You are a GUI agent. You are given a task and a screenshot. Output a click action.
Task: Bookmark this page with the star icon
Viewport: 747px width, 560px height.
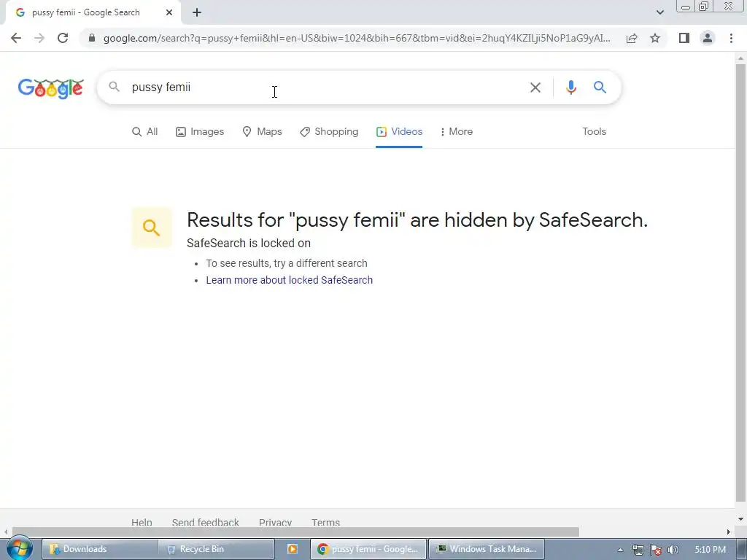(x=655, y=38)
